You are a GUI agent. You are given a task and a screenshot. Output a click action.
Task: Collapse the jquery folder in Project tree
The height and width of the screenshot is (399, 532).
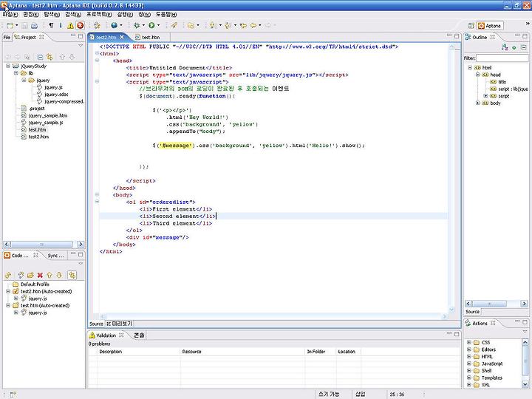(24, 80)
